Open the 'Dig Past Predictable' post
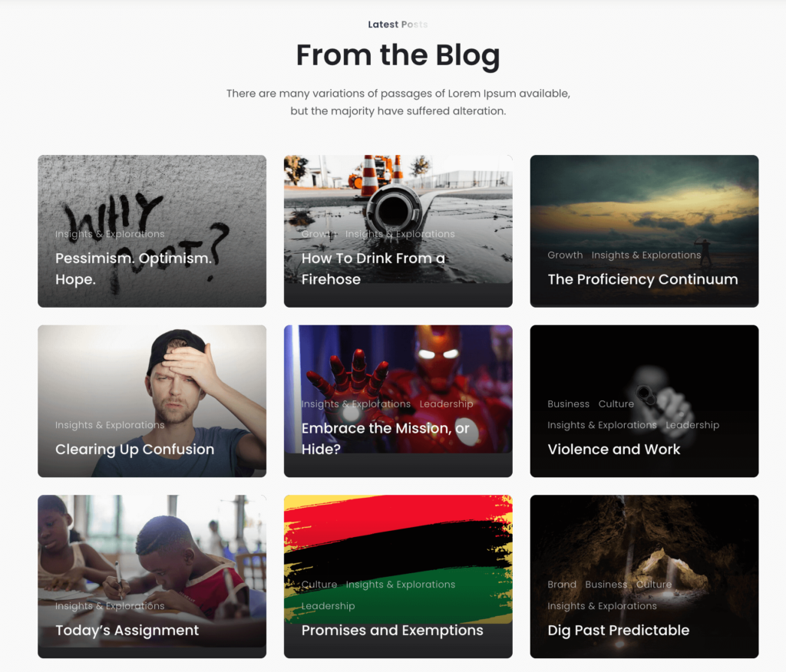The width and height of the screenshot is (786, 672). tap(618, 630)
